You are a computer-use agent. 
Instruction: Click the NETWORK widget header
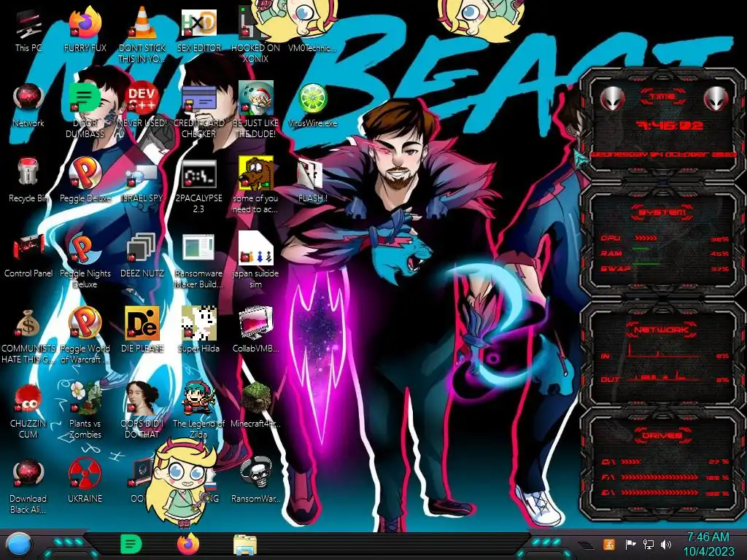[662, 329]
